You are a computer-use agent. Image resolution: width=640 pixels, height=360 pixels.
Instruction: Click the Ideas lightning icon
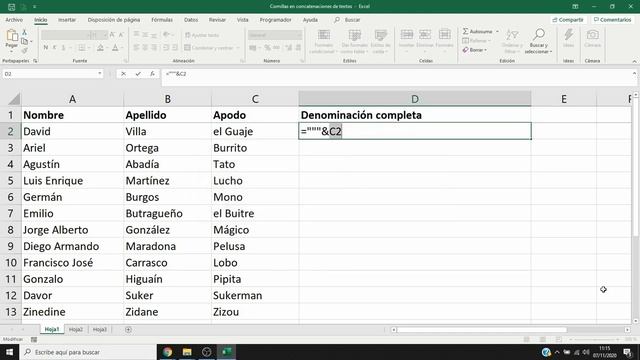tap(569, 35)
